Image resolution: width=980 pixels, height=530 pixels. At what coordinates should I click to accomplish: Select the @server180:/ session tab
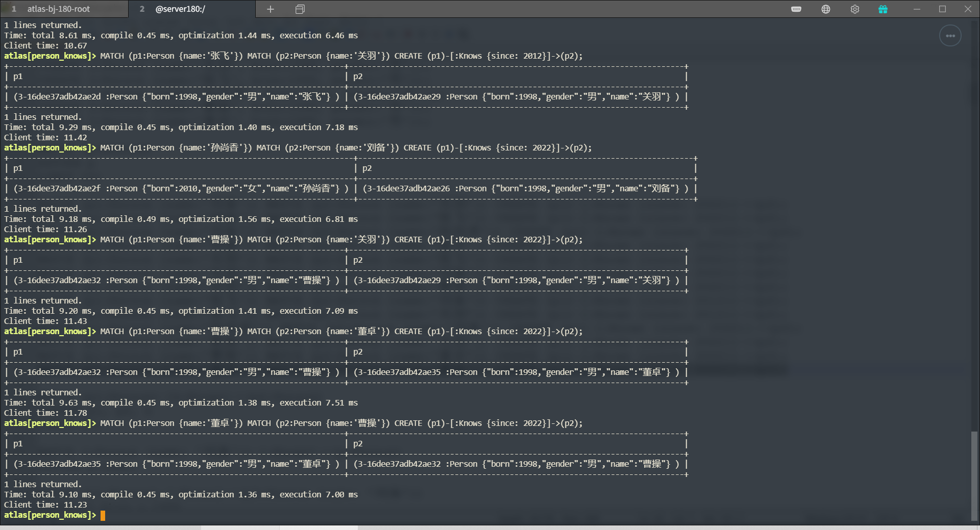click(180, 9)
